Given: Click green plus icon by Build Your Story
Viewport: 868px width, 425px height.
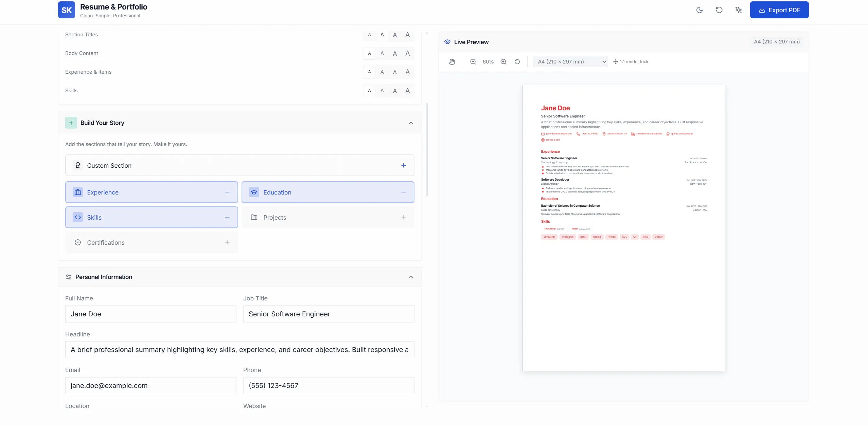Looking at the screenshot, I should [71, 123].
